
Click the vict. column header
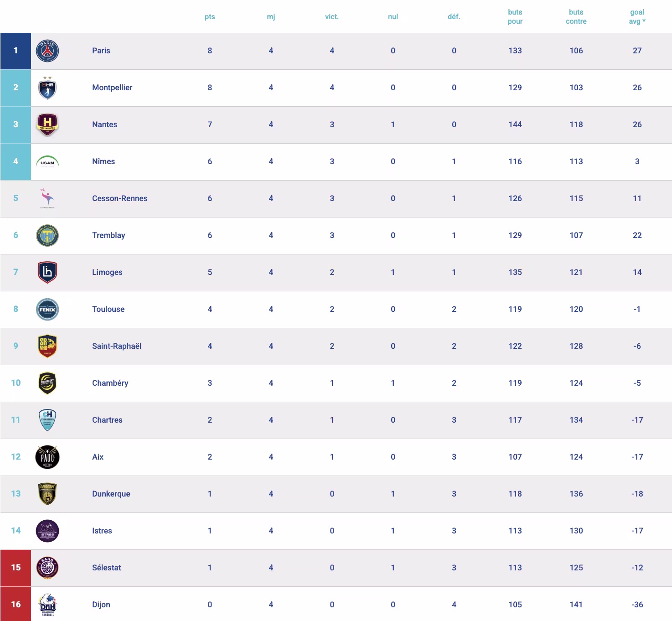332,17
